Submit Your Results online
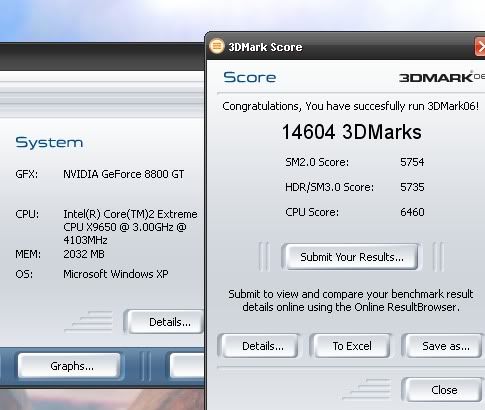The height and width of the screenshot is (410, 485). pyautogui.click(x=352, y=257)
